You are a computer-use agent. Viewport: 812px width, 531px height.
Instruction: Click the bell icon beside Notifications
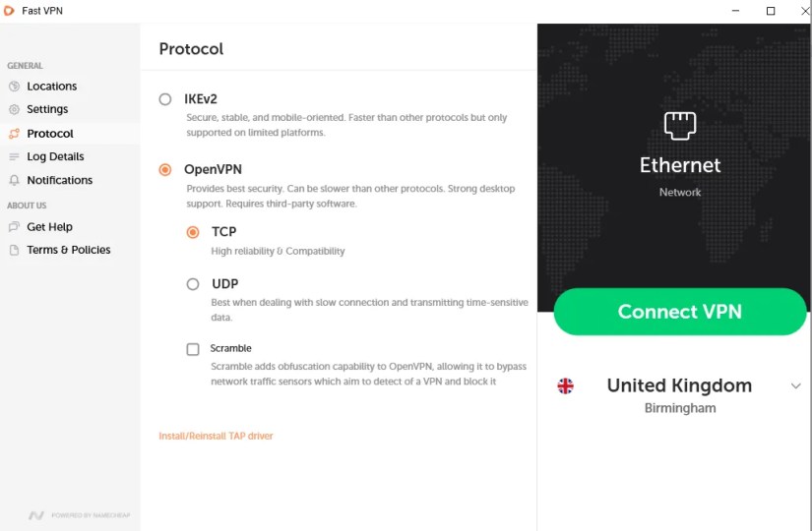[15, 180]
